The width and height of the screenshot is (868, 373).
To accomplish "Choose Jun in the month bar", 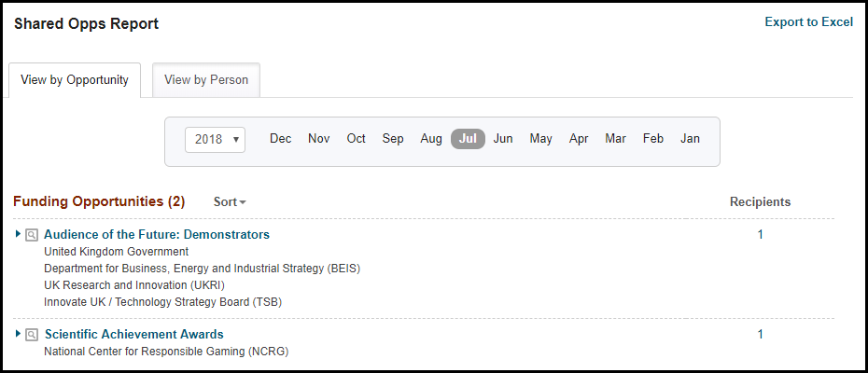I will (x=503, y=139).
